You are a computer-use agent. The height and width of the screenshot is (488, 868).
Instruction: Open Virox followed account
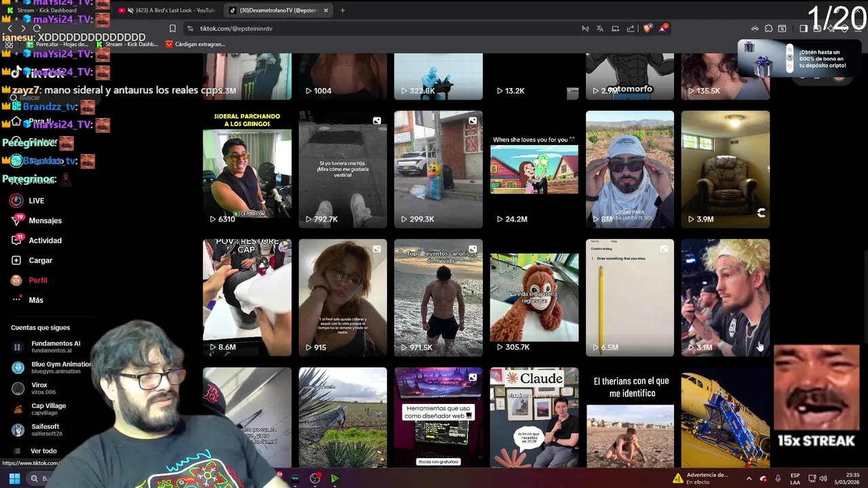click(34, 388)
